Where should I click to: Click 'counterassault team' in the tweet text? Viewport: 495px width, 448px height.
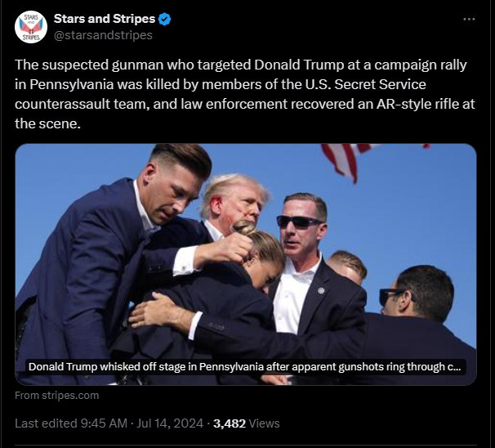point(82,104)
